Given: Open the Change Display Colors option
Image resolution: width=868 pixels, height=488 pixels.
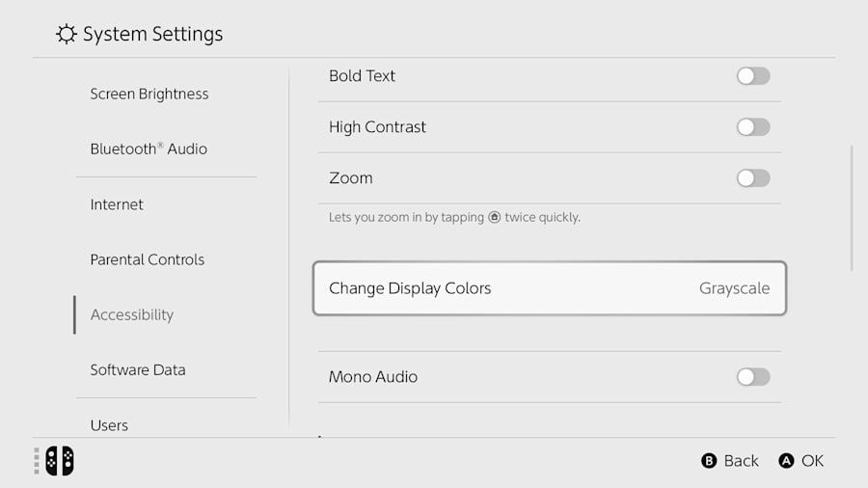Looking at the screenshot, I should coord(549,288).
